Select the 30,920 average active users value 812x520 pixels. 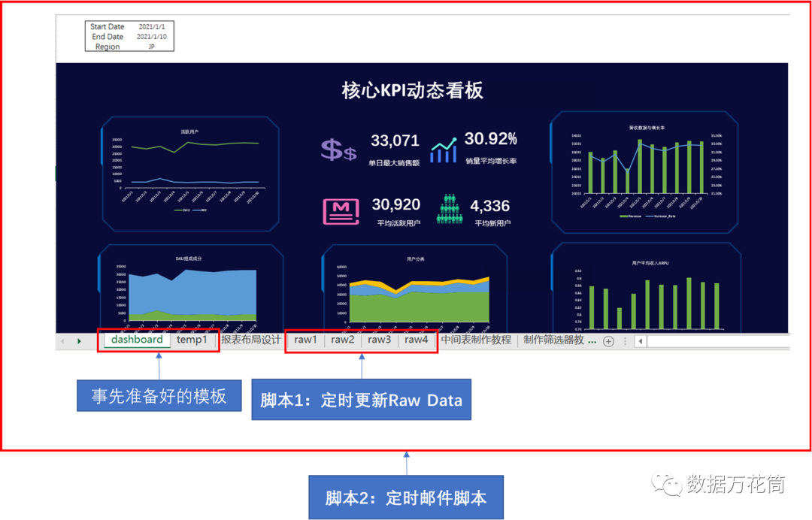395,205
